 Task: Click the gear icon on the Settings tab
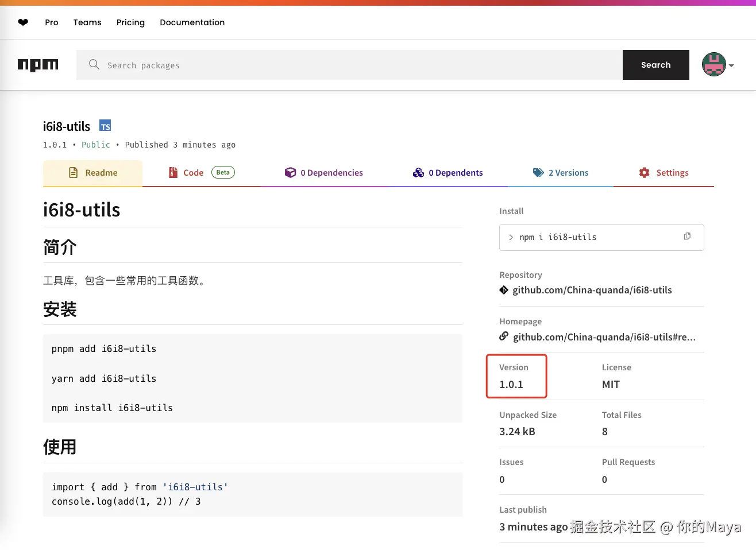click(643, 172)
